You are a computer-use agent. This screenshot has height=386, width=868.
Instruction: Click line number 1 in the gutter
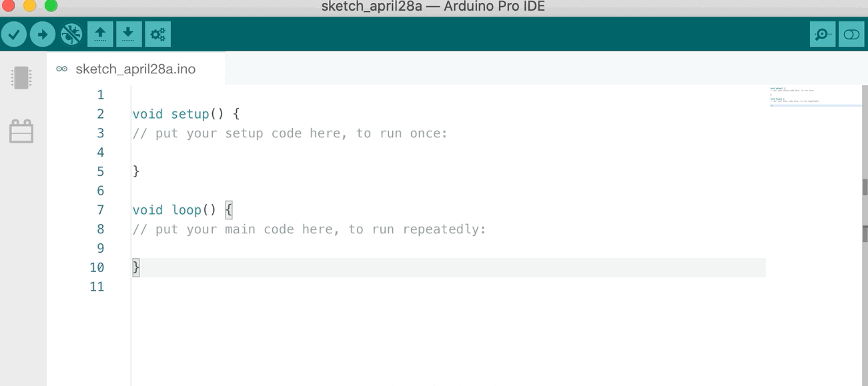click(101, 95)
